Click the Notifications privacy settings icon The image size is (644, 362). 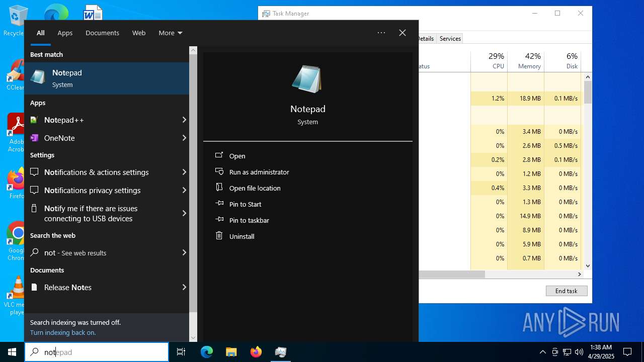tap(34, 190)
